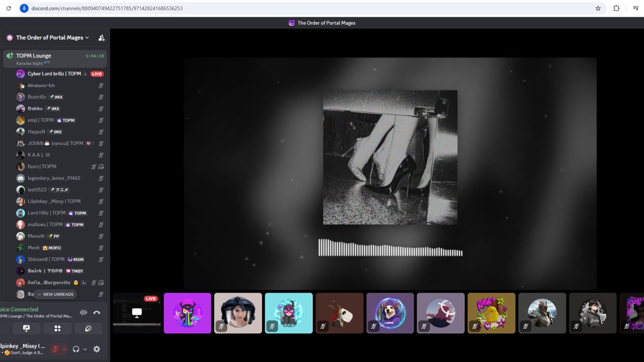Reload the Discord page
The height and width of the screenshot is (362, 644).
[9, 9]
